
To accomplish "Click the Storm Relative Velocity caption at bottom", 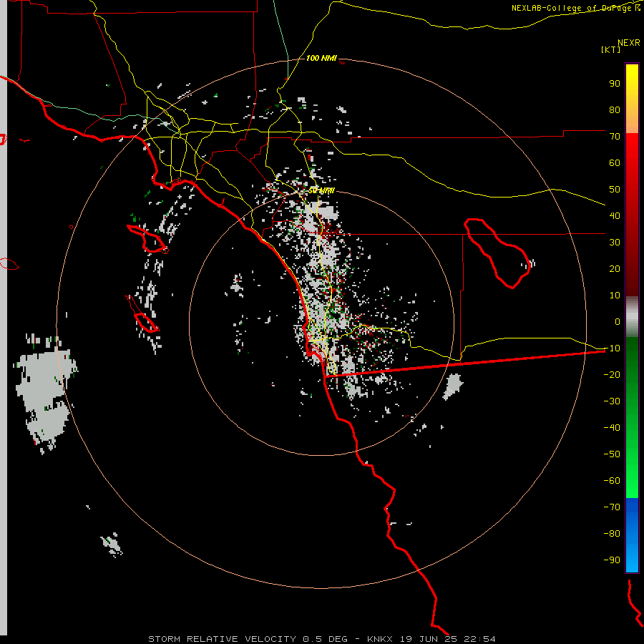I will 321,639.
